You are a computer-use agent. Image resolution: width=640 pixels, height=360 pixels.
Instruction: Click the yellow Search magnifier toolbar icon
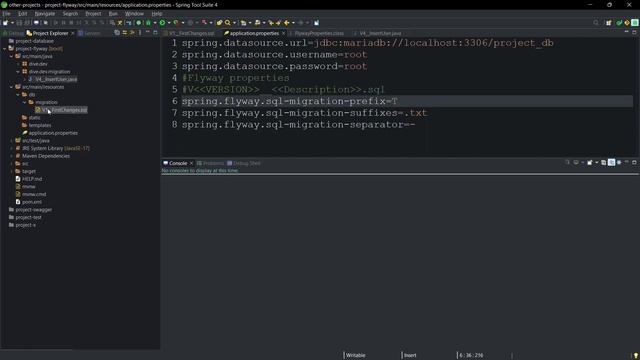pyautogui.click(x=228, y=23)
